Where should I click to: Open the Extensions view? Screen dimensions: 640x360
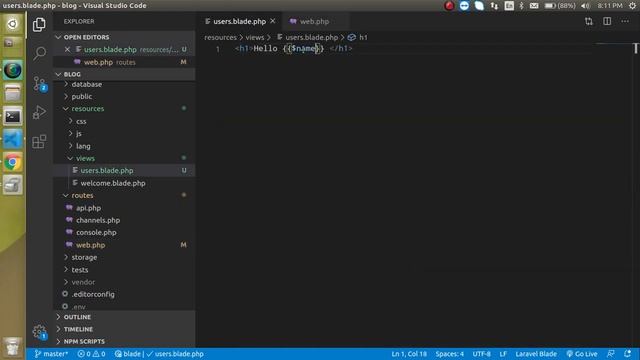tap(39, 141)
